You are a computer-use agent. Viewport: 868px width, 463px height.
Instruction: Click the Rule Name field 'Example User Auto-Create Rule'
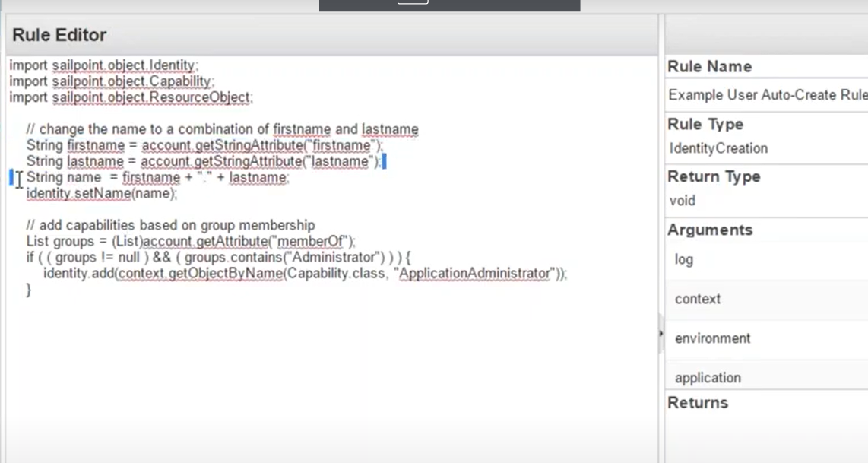[767, 95]
